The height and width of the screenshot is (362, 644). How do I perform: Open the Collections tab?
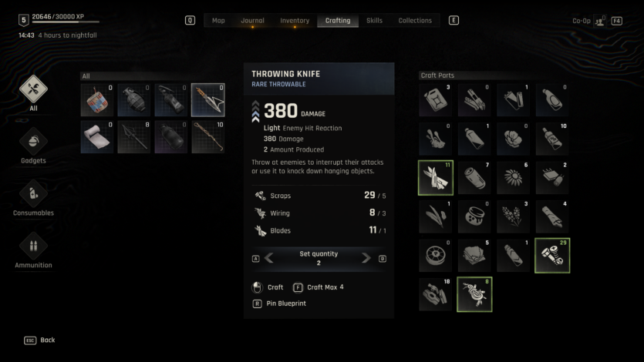tap(415, 21)
